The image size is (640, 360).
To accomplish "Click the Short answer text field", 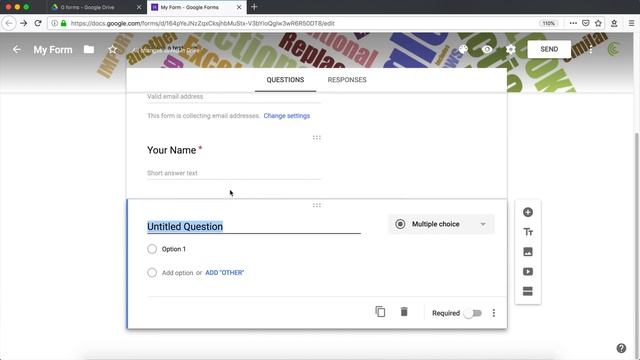I will coord(234,173).
